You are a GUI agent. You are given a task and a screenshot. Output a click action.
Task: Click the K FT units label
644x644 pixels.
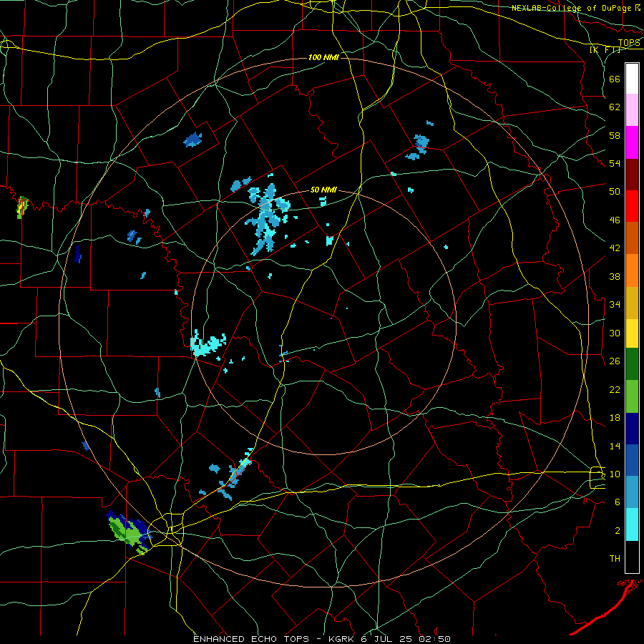605,49
